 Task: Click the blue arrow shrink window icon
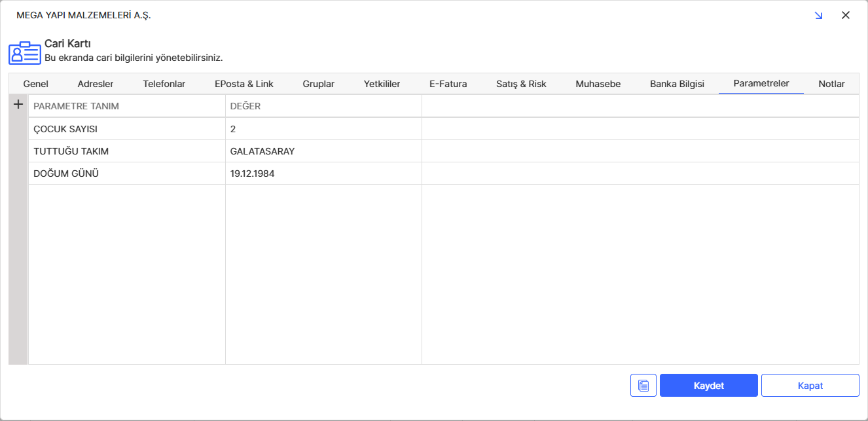click(x=818, y=15)
